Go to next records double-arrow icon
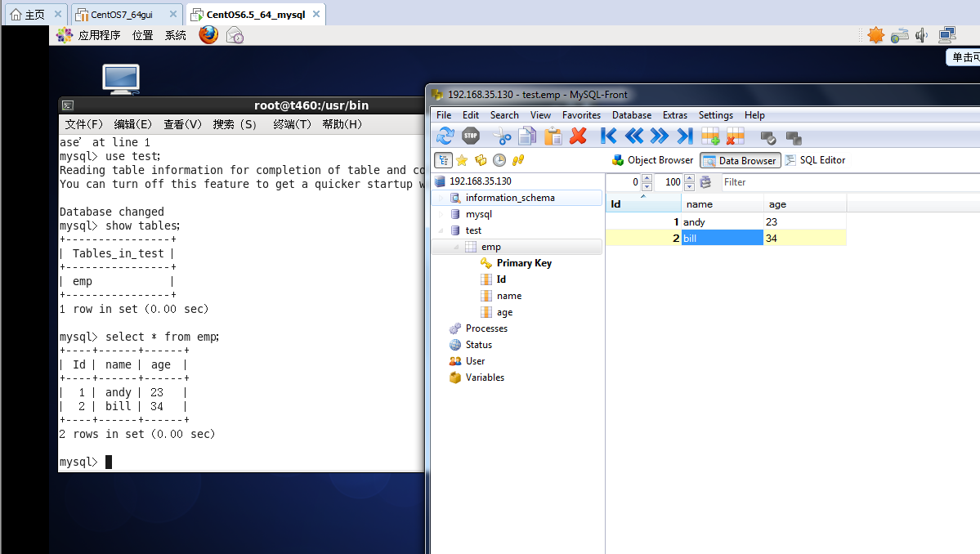Screen dimensions: 980x554 659,136
